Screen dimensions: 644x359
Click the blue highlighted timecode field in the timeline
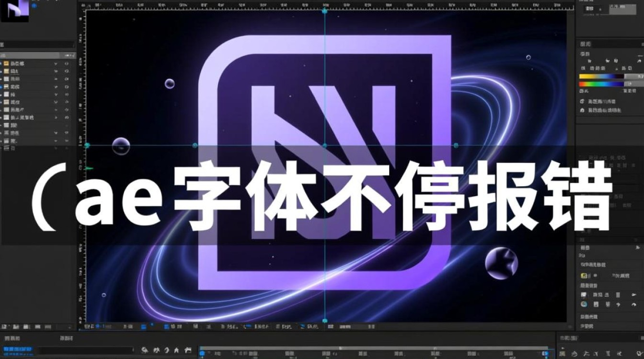pyautogui.click(x=18, y=350)
